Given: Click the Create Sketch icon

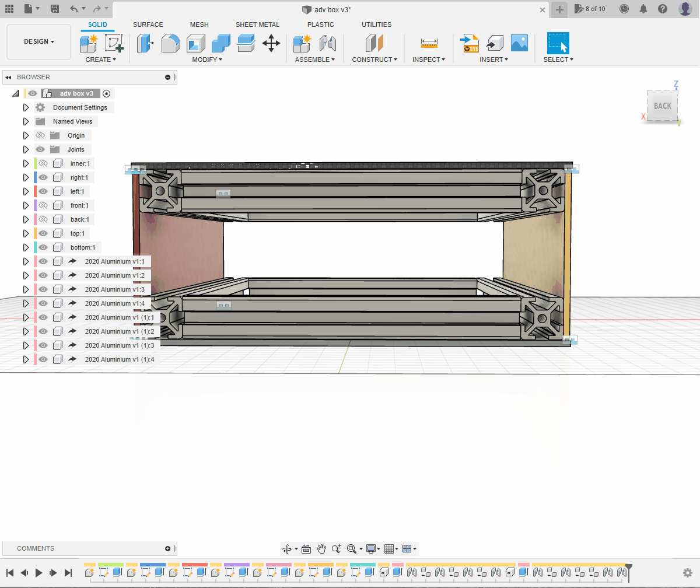Looking at the screenshot, I should click(114, 44).
